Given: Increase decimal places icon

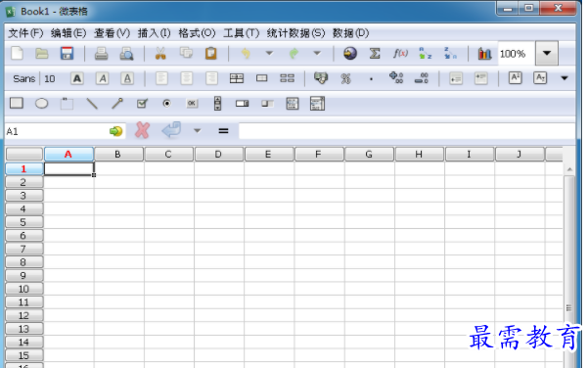Looking at the screenshot, I should (396, 78).
